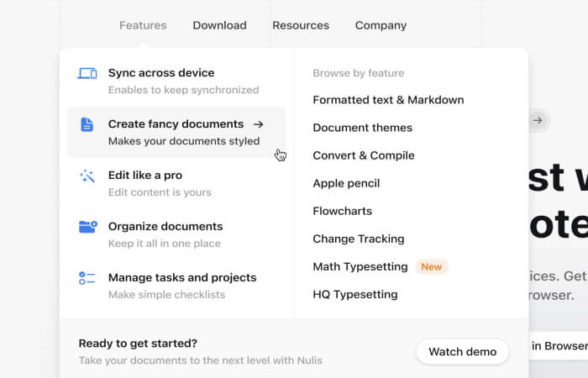Click the folder icon for Organize documents
The width and height of the screenshot is (588, 378).
coord(88,227)
